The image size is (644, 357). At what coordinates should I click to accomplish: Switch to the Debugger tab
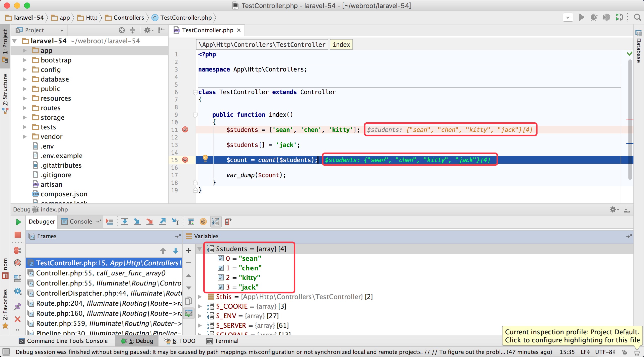click(42, 222)
